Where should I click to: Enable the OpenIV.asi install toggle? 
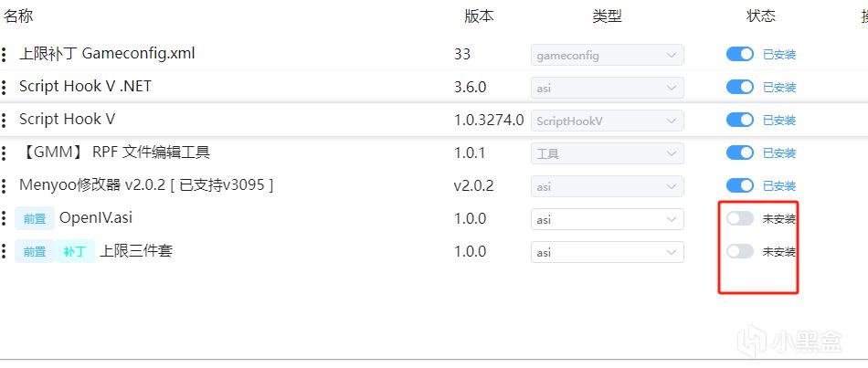(739, 219)
